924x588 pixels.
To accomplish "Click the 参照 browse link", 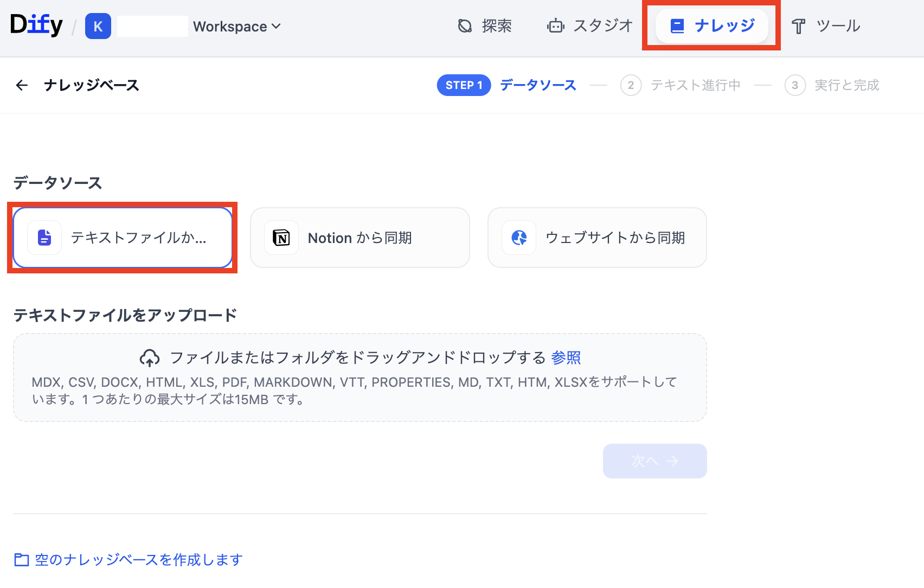I will click(566, 358).
